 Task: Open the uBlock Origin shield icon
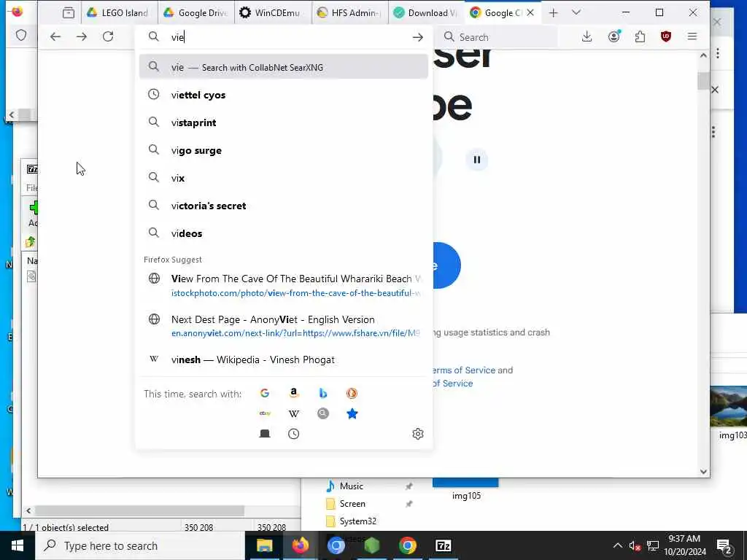click(666, 36)
